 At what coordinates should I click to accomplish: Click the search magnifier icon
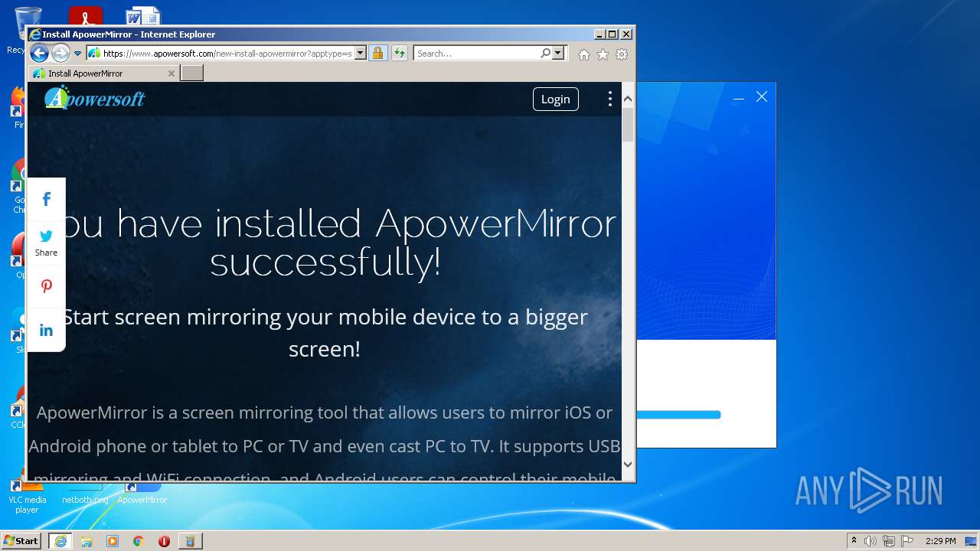pos(545,54)
